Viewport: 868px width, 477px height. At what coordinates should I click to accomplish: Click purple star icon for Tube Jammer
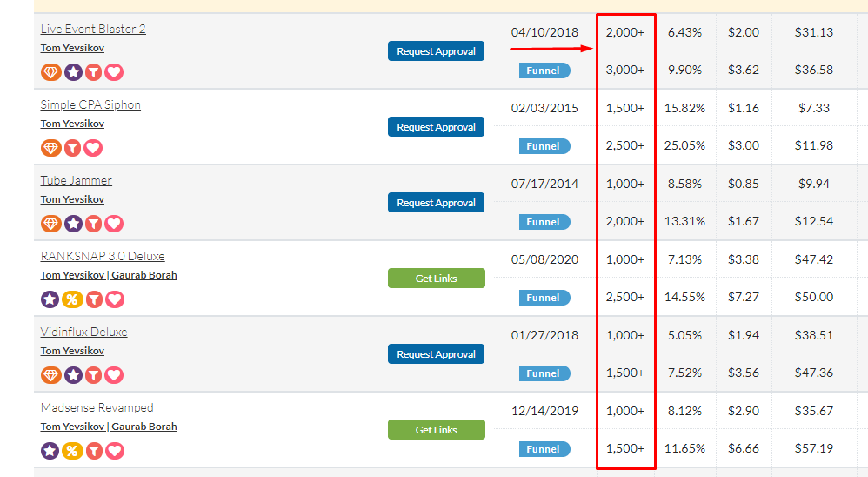73,224
